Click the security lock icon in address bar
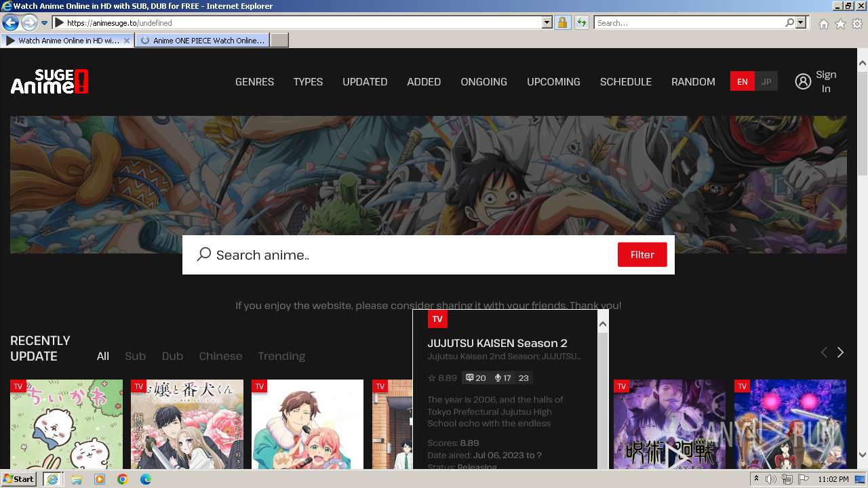This screenshot has width=868, height=488. (562, 22)
